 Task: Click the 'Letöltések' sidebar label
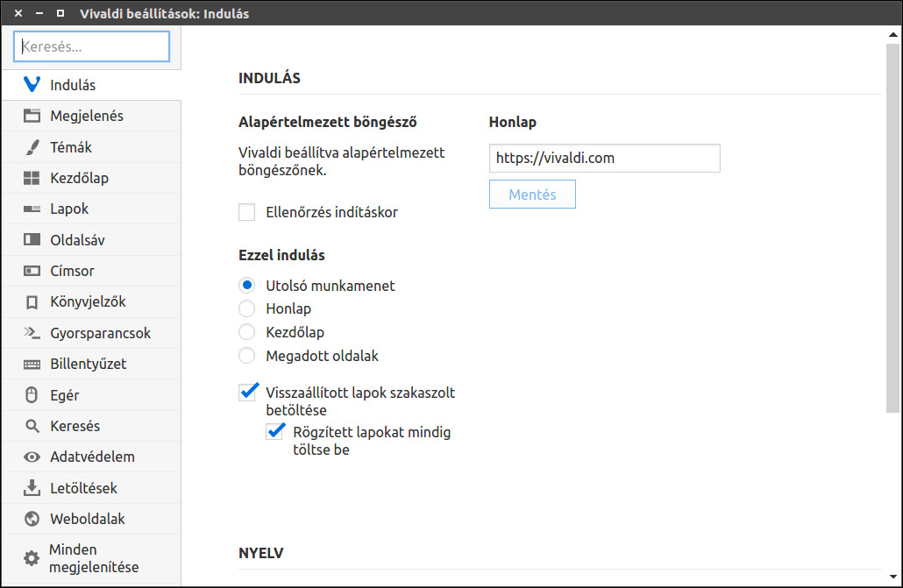pos(83,488)
